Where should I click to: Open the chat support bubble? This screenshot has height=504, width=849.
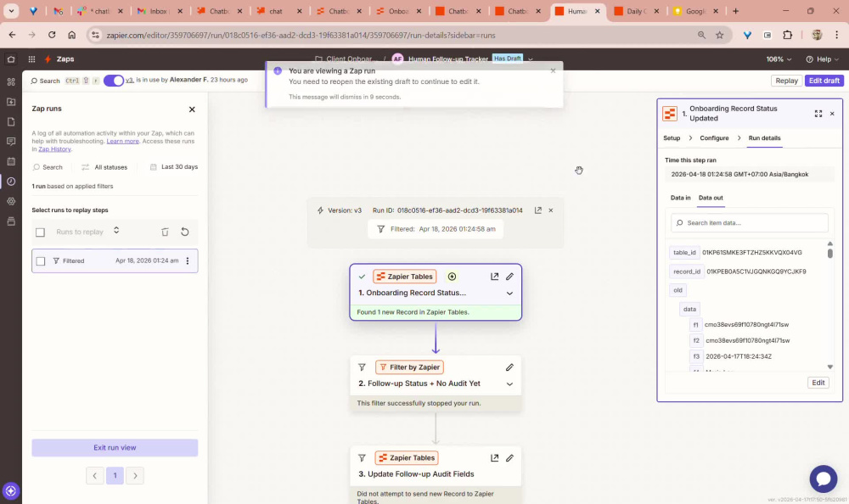pyautogui.click(x=823, y=479)
